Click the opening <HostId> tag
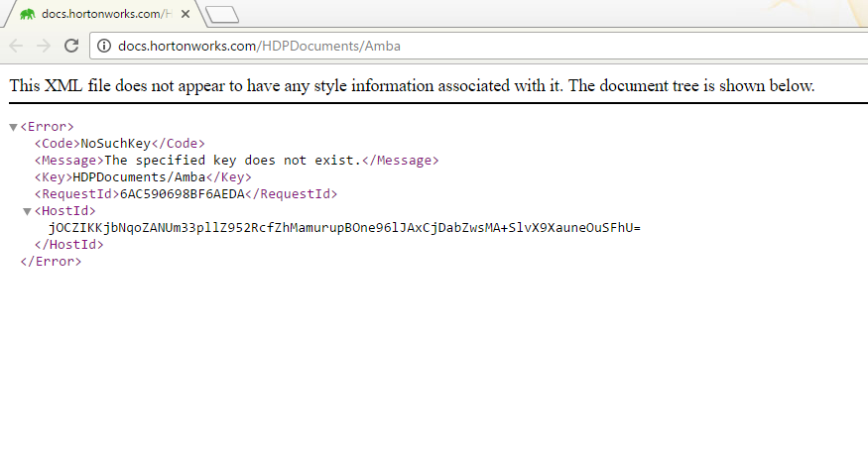Viewport: 868px width, 456px height. coord(64,211)
